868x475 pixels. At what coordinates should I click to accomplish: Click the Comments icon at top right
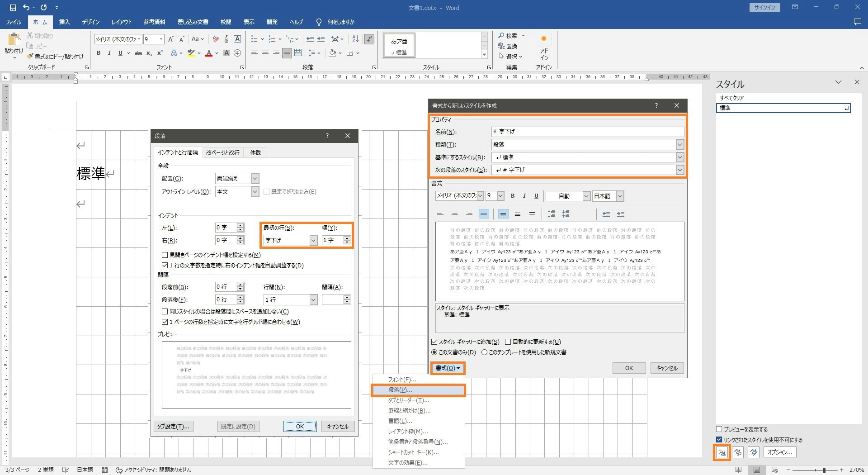pos(857,22)
